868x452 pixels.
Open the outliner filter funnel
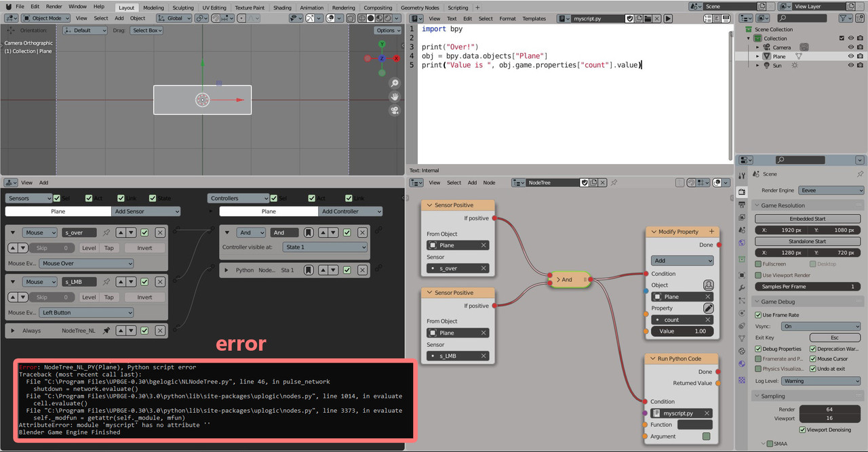[x=846, y=18]
